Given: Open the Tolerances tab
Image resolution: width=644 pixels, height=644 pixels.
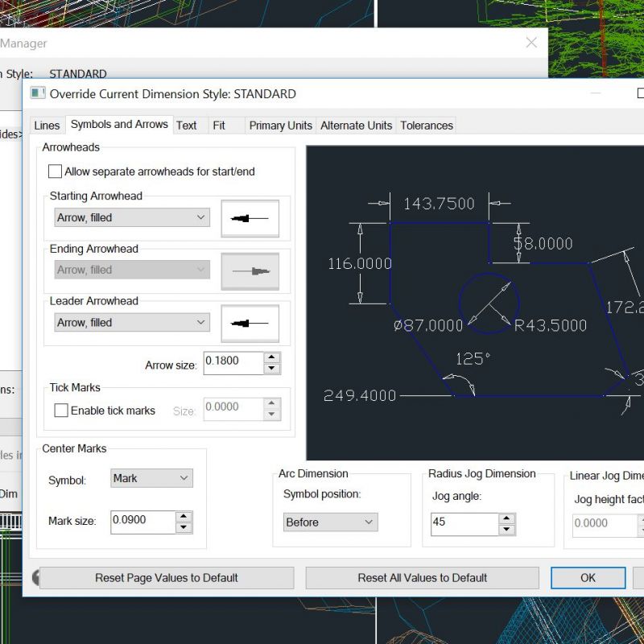Looking at the screenshot, I should point(426,126).
